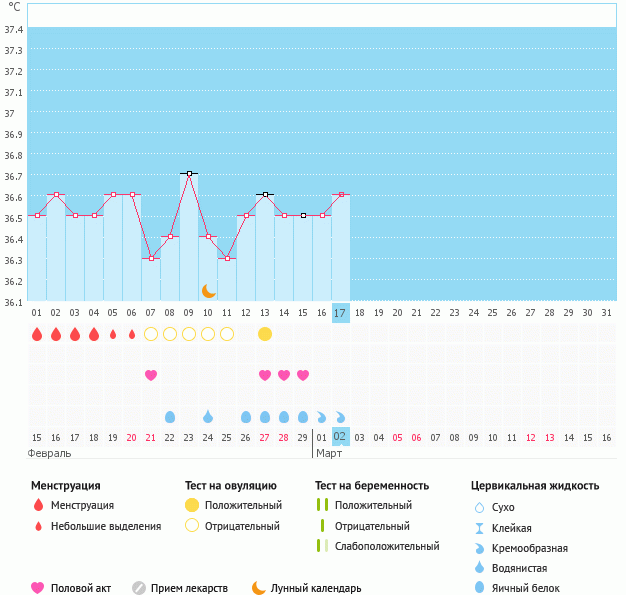Screen dimensions: 626x595
Task: Select highlighted calendar date 02 of March
Action: pos(340,437)
